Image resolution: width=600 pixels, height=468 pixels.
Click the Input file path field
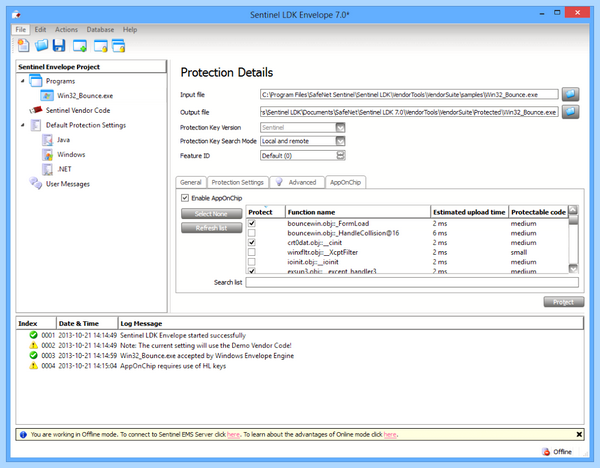[x=409, y=94]
